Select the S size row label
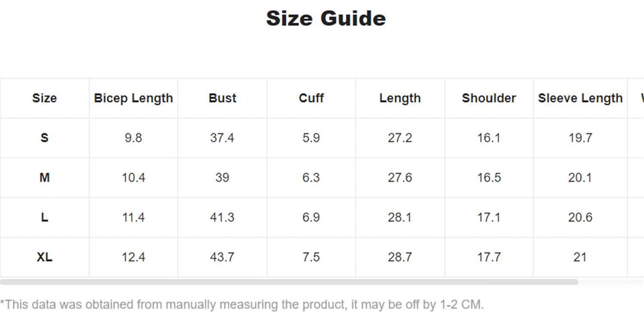The image size is (644, 322). click(x=44, y=138)
